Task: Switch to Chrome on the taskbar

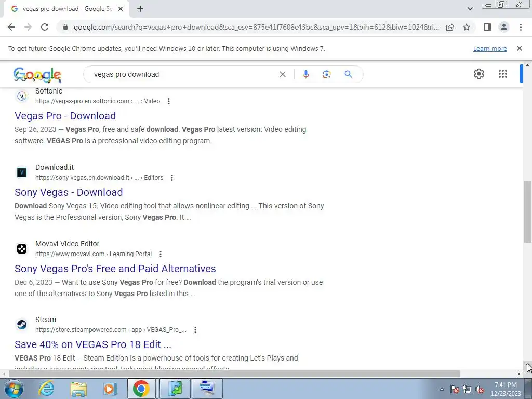Action: [x=141, y=389]
